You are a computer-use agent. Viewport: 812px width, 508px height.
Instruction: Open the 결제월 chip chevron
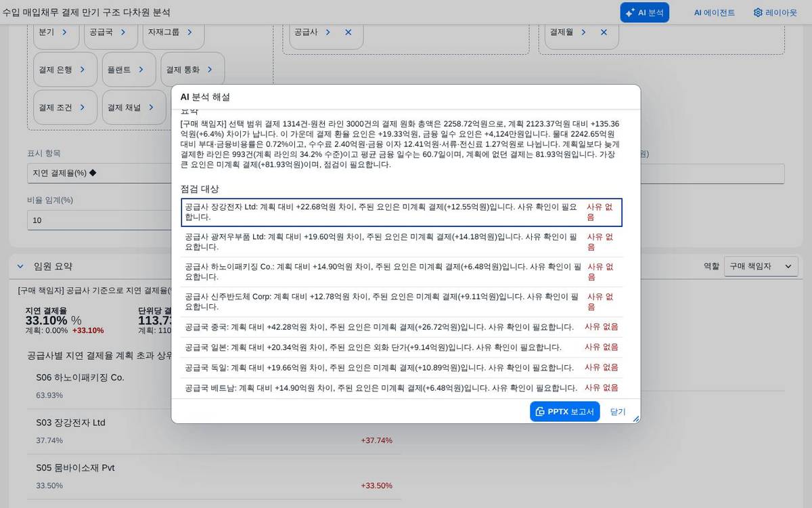[583, 32]
